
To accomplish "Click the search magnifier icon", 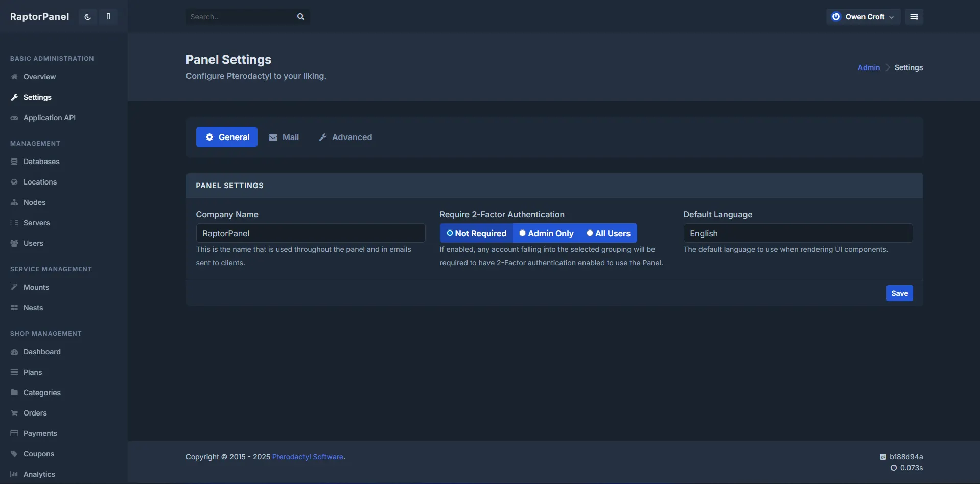I will 300,17.
